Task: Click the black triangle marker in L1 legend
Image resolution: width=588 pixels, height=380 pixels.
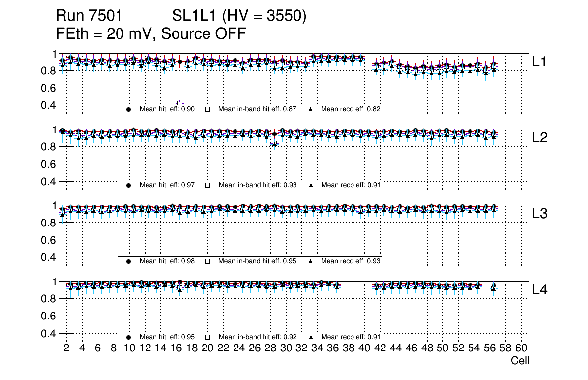Action: (311, 109)
